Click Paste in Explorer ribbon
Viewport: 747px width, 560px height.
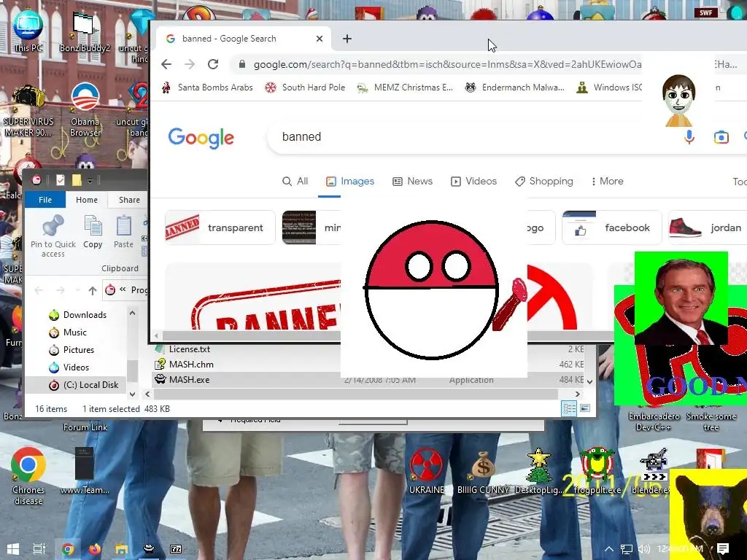(x=123, y=232)
